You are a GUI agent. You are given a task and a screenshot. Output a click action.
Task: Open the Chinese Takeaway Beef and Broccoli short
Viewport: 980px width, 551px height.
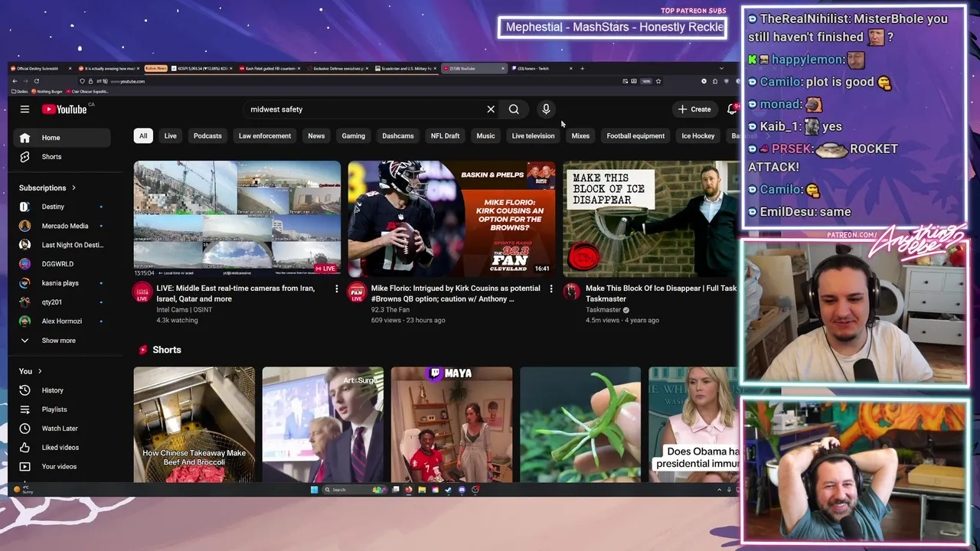(194, 425)
